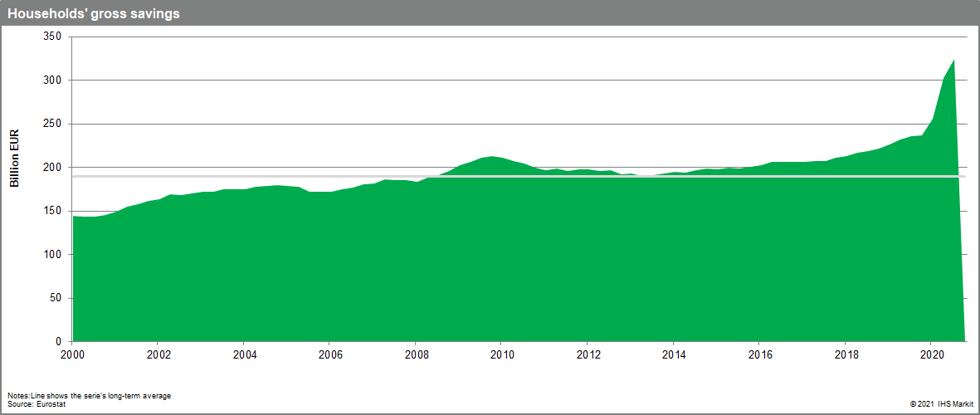Select the 150 y-axis tick label
980x415 pixels.
[x=52, y=211]
